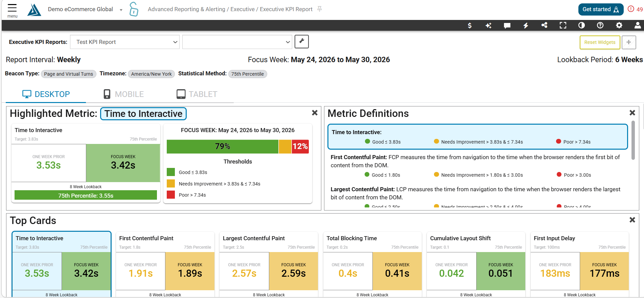Click the focus week 3.42s value in Highlighted Metric
The height and width of the screenshot is (298, 644).
click(x=123, y=165)
